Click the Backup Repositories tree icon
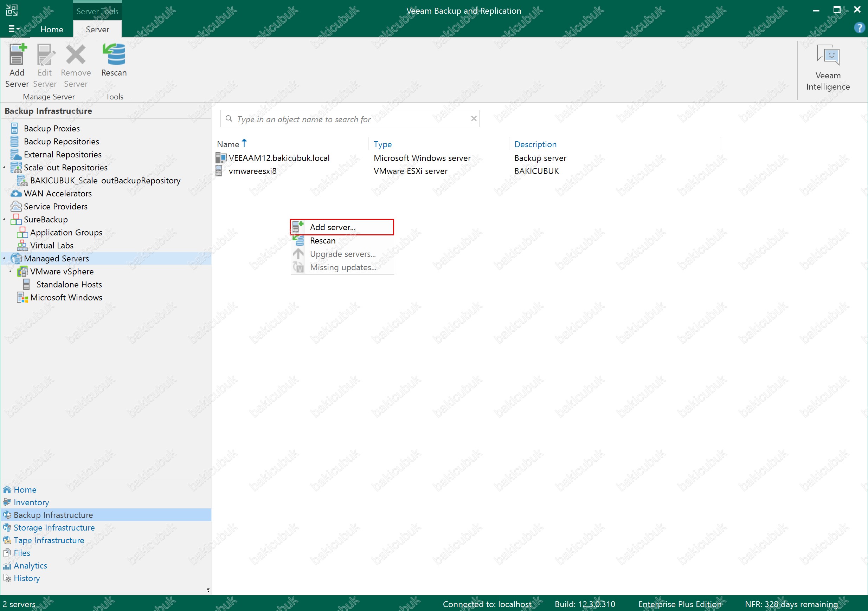This screenshot has height=611, width=868. [x=14, y=141]
